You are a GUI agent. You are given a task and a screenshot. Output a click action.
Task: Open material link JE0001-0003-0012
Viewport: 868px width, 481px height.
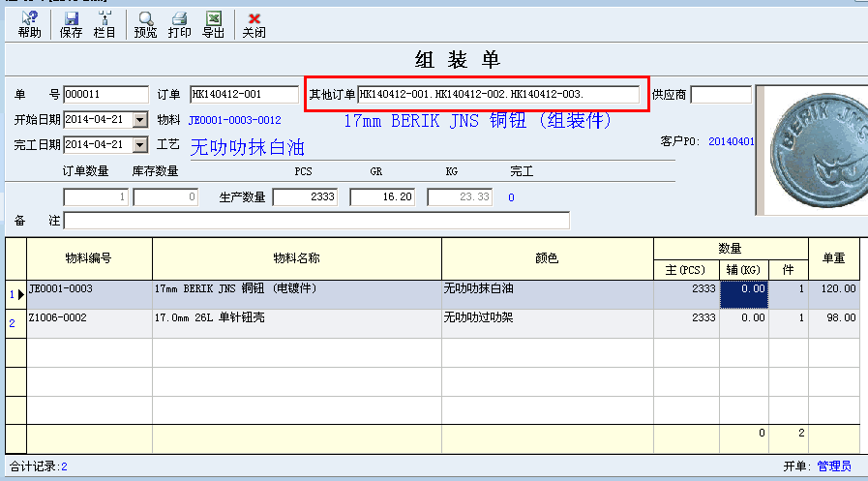[x=235, y=120]
